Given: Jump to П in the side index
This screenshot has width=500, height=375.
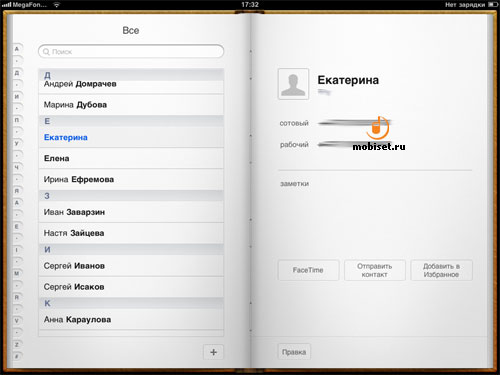Looking at the screenshot, I should (x=17, y=120).
